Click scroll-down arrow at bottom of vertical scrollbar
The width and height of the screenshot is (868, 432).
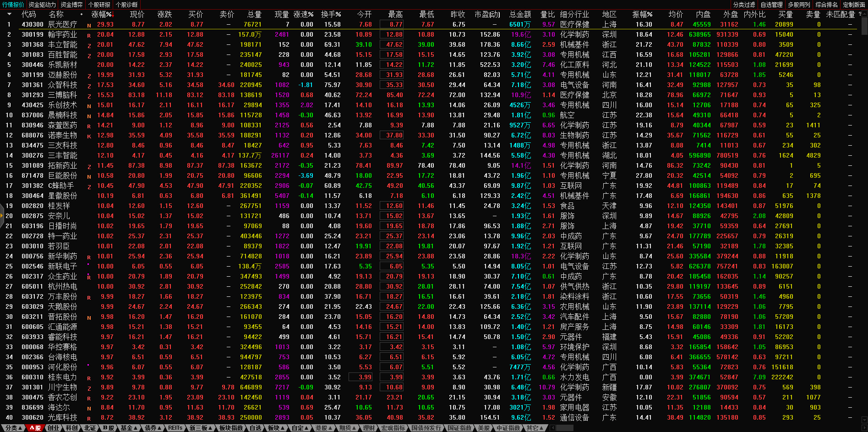(864, 419)
